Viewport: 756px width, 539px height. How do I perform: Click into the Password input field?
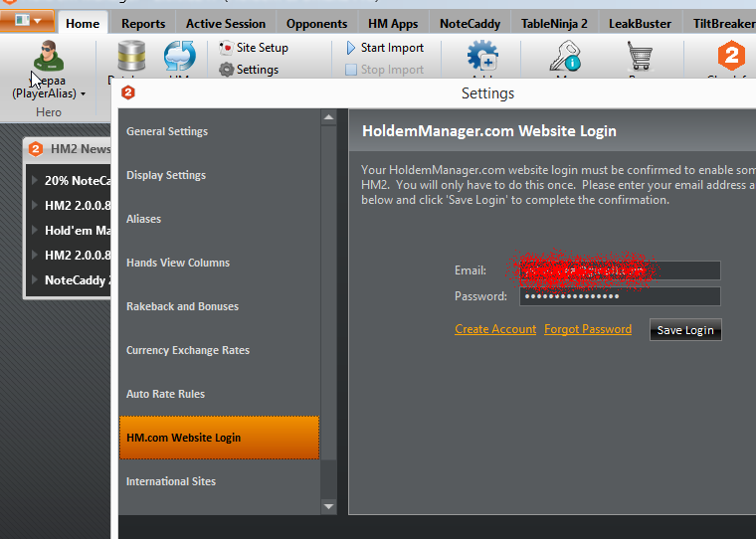pyautogui.click(x=620, y=296)
